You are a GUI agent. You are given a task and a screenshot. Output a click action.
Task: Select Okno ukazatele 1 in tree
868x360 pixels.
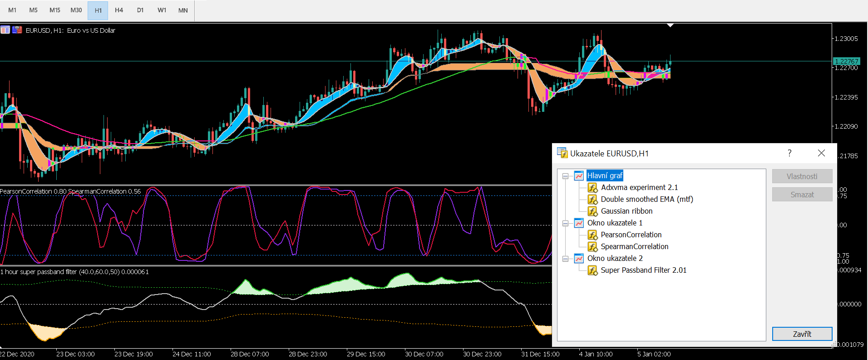pos(615,223)
